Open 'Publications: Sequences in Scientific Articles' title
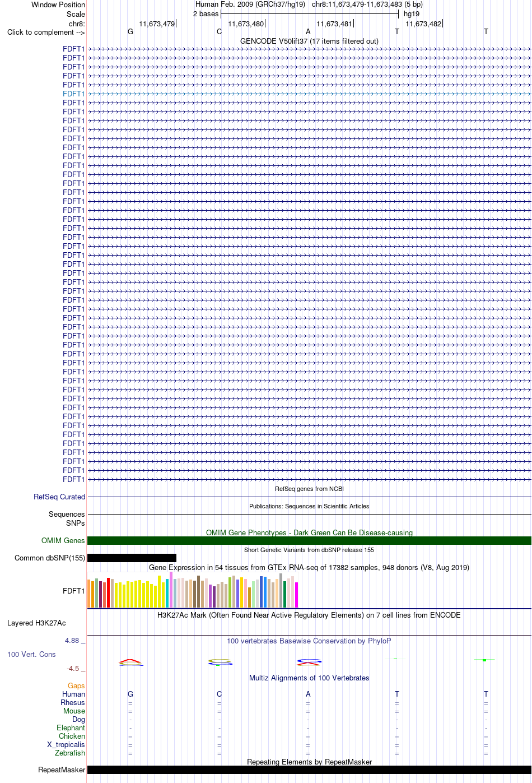The width and height of the screenshot is (532, 783). 309,506
